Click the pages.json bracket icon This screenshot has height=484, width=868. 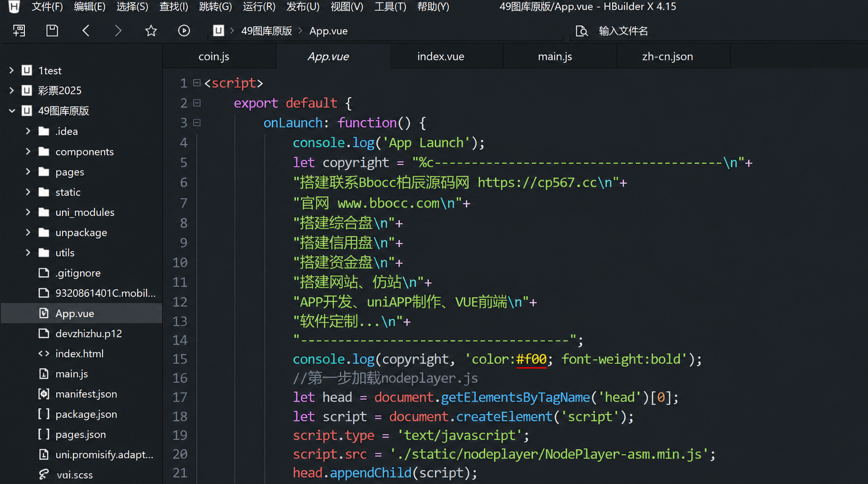tap(44, 434)
